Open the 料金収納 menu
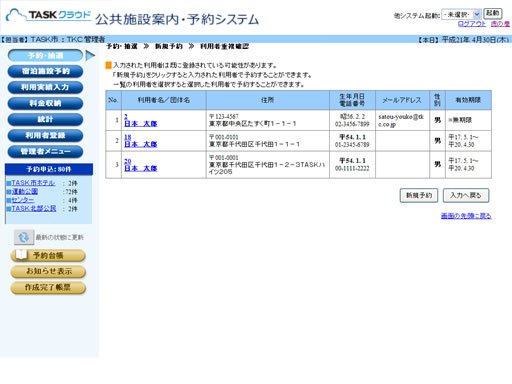The width and height of the screenshot is (512, 384). [x=45, y=103]
